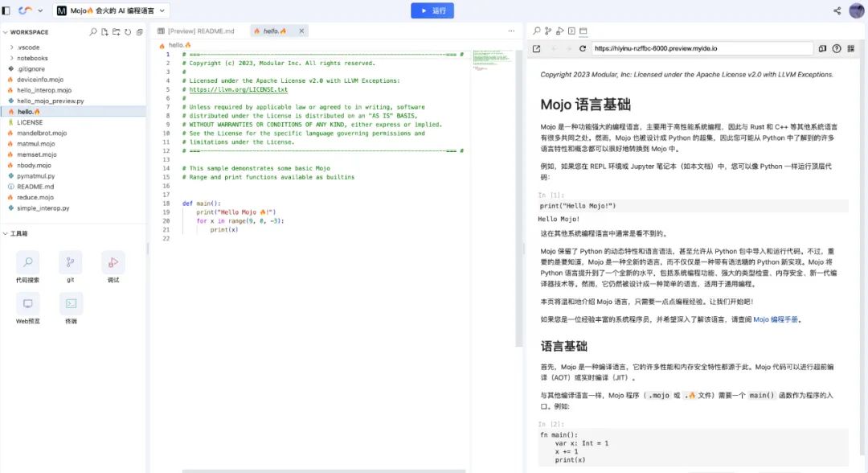Open the Mojo project name dropdown
The height and width of the screenshot is (473, 868).
111,10
